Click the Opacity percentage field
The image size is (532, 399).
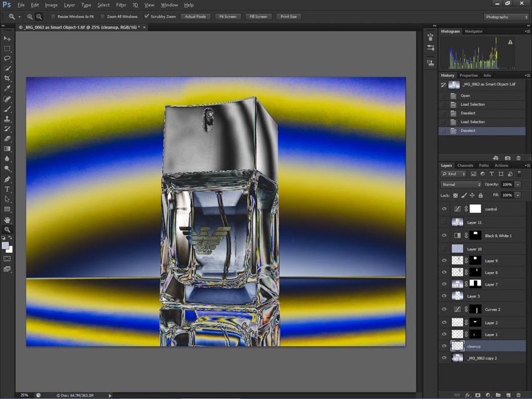click(x=507, y=184)
